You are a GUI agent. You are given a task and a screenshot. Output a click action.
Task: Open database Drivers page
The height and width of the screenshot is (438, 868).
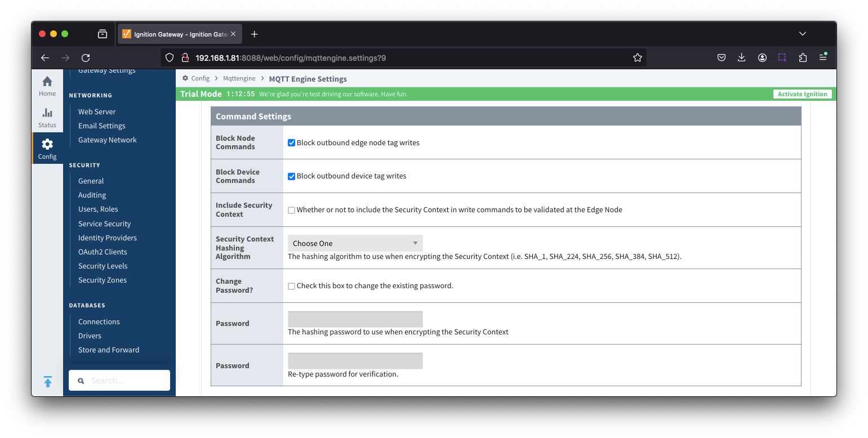point(90,336)
